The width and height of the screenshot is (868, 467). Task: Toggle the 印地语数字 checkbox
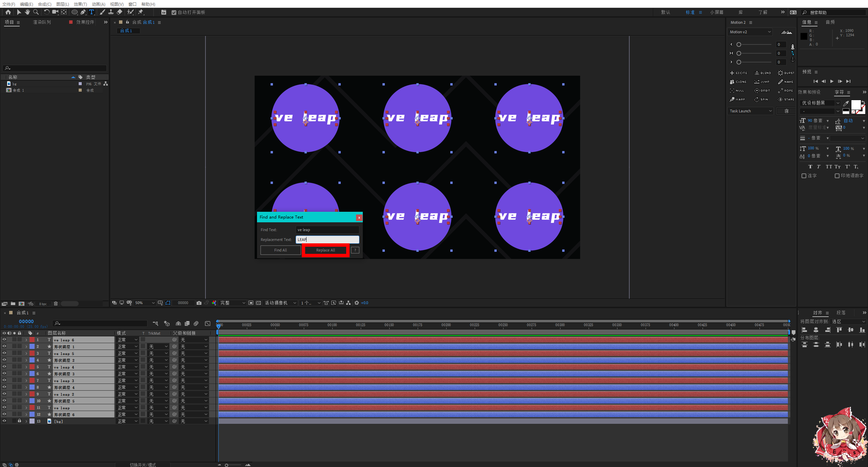coord(837,176)
